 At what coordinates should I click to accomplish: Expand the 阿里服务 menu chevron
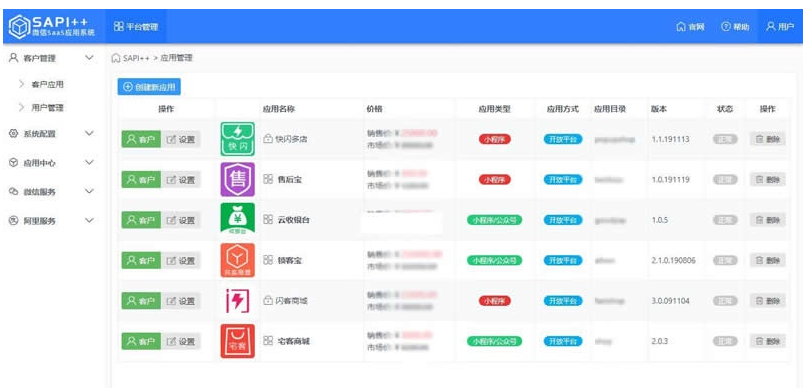(x=89, y=221)
